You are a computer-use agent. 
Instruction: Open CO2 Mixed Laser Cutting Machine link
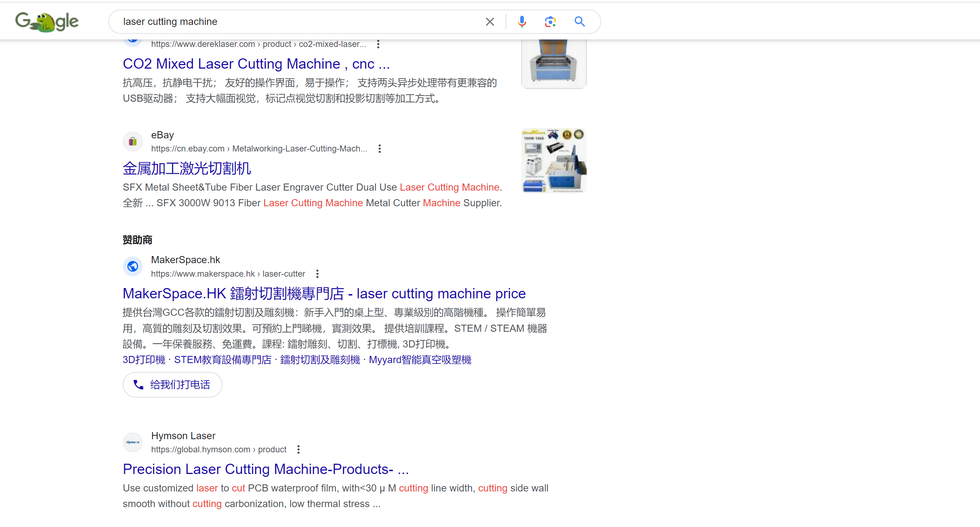tap(256, 64)
